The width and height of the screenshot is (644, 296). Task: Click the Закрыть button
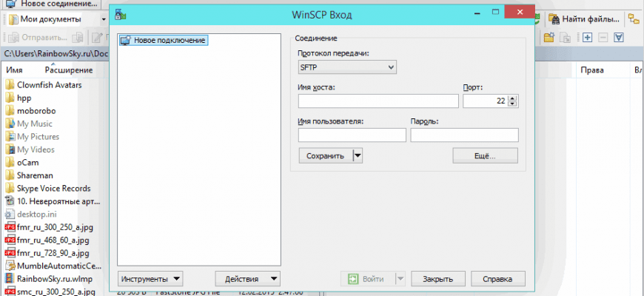(437, 279)
